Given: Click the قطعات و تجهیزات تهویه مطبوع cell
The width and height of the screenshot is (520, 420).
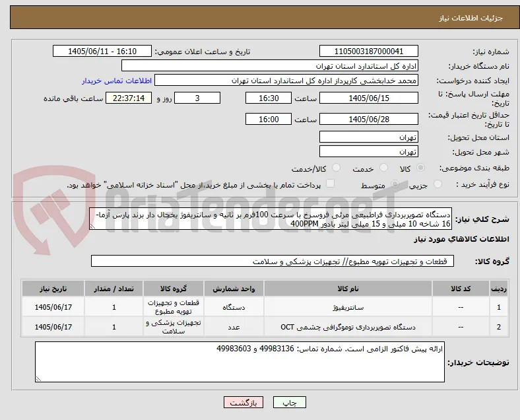Looking at the screenshot, I should pyautogui.click(x=174, y=307).
